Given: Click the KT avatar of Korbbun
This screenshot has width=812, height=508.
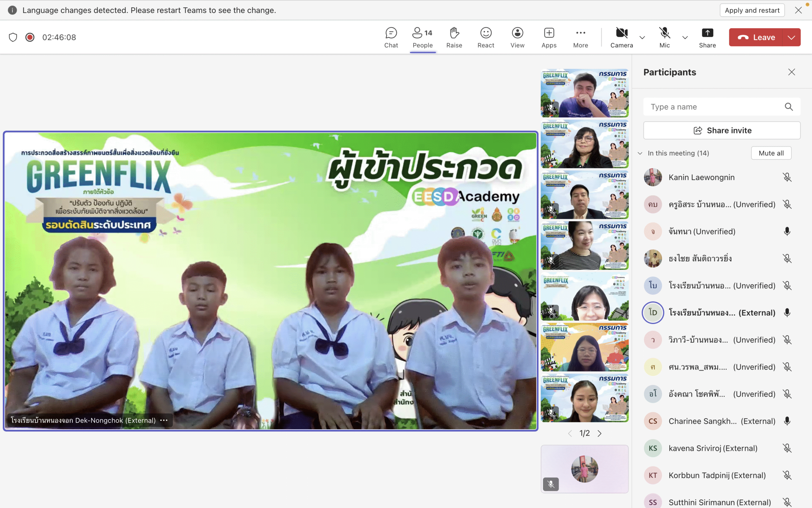Looking at the screenshot, I should click(x=653, y=475).
